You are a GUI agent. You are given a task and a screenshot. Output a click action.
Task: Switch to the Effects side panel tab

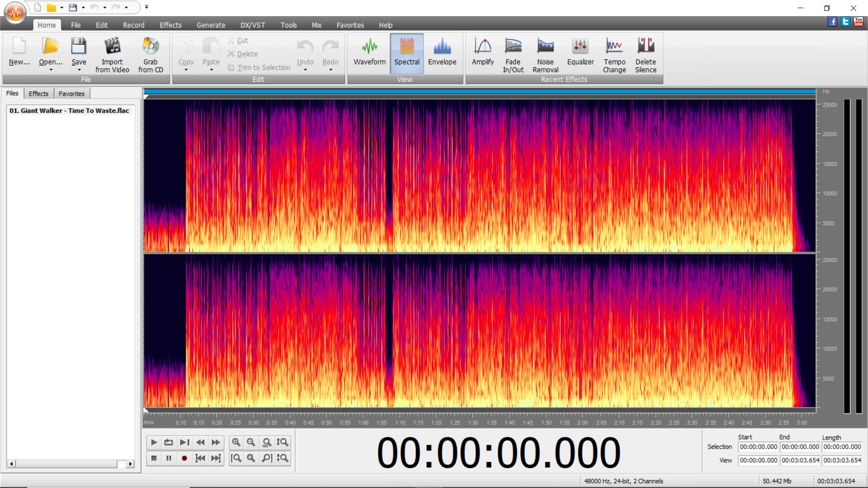pyautogui.click(x=38, y=94)
